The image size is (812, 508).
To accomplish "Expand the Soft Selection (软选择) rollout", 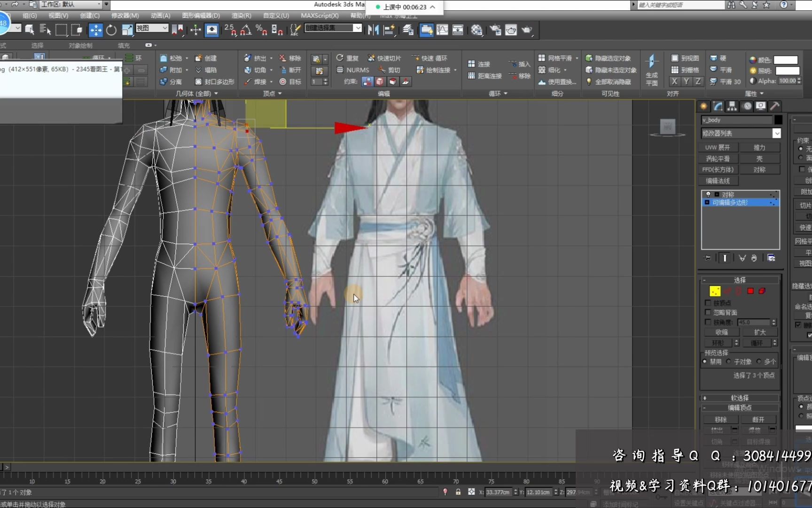I will [740, 398].
